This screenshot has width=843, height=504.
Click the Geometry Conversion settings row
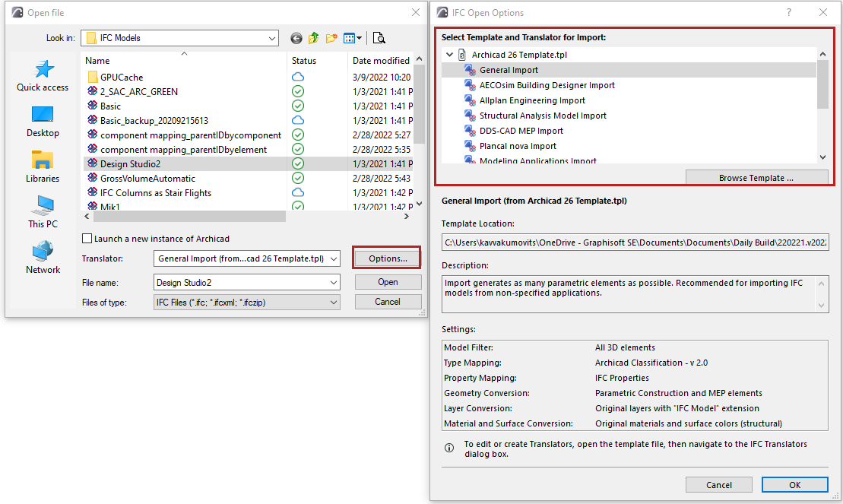pos(635,393)
